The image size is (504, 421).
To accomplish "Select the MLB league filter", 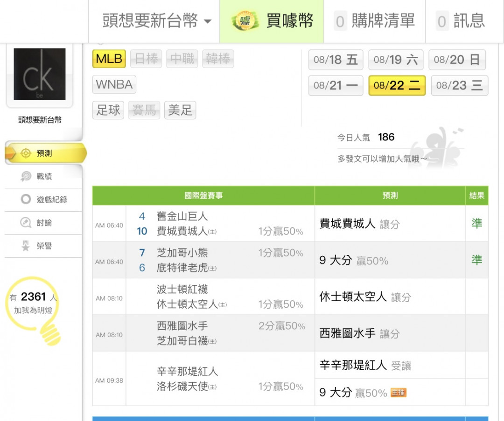I will pyautogui.click(x=109, y=59).
